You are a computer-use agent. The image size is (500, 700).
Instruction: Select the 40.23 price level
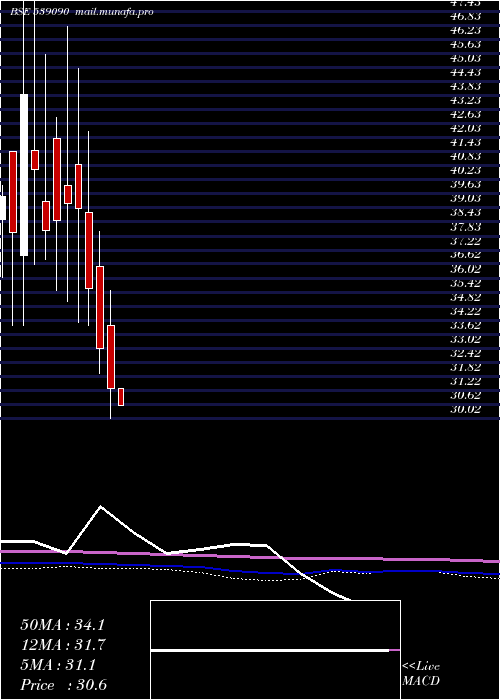tap(466, 171)
